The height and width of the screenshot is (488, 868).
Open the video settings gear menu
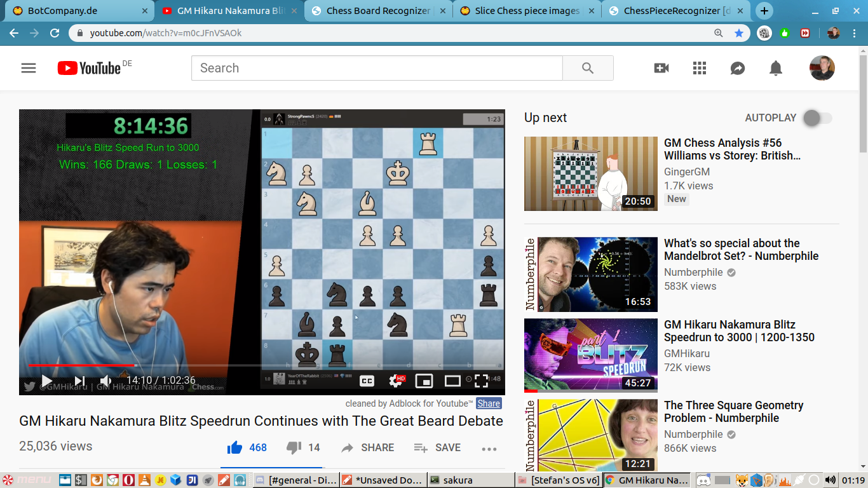pyautogui.click(x=395, y=381)
